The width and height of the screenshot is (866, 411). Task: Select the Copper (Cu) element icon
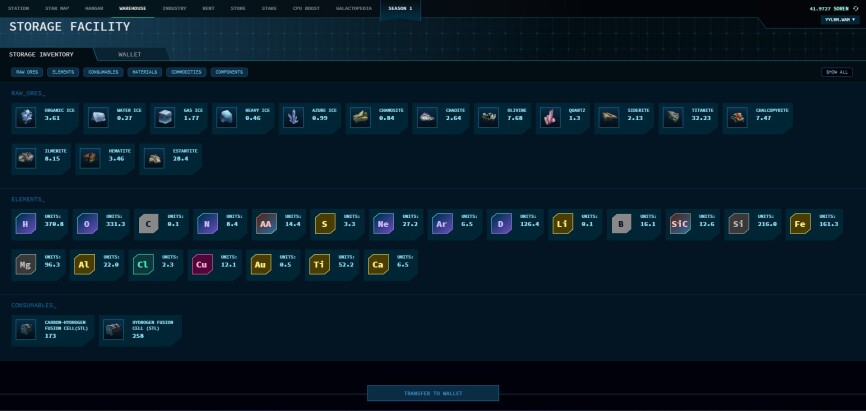(x=202, y=265)
